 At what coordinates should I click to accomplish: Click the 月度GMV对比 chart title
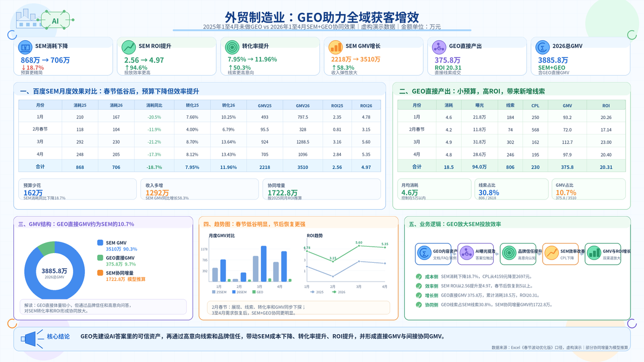(222, 235)
